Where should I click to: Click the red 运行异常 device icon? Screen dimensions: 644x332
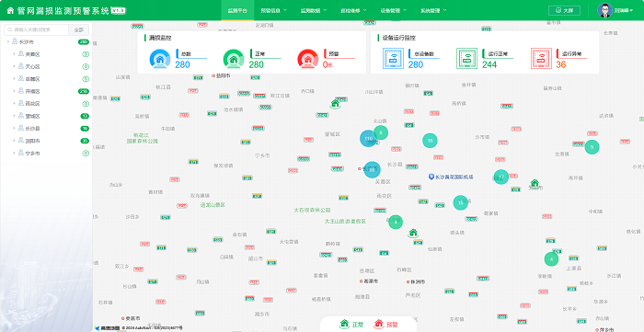(x=541, y=58)
